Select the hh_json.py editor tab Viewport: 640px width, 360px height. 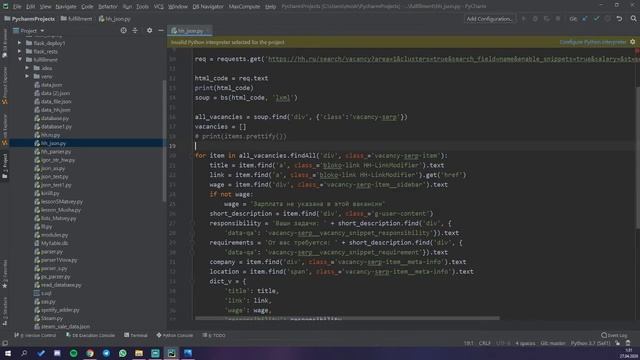tap(190, 31)
